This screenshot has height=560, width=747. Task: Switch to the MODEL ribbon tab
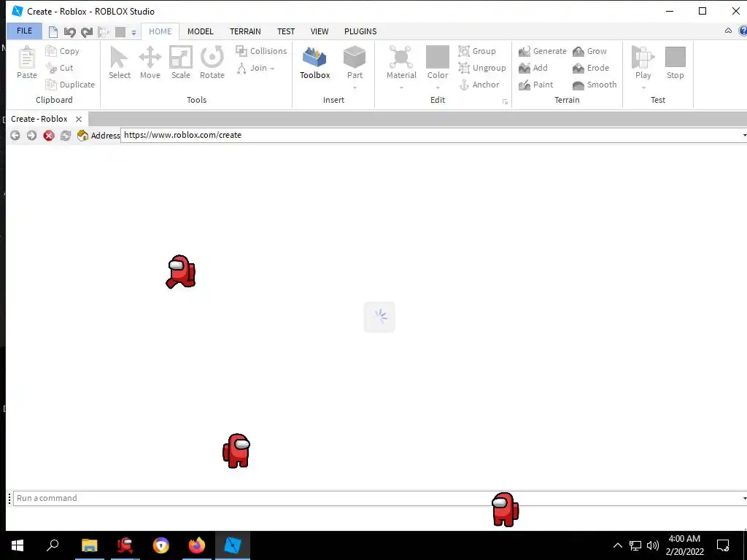coord(200,31)
